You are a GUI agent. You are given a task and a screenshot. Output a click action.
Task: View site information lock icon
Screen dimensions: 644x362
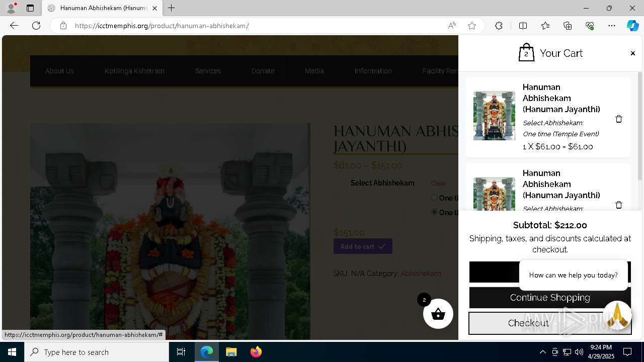click(x=63, y=26)
